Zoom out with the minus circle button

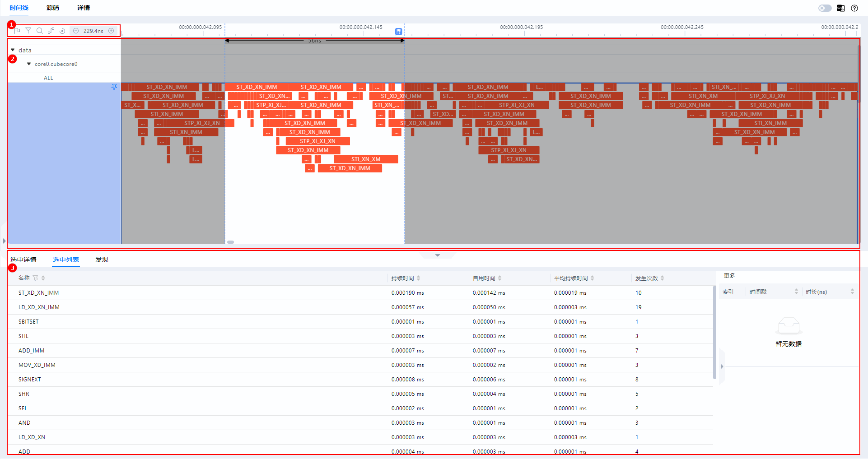tap(76, 31)
